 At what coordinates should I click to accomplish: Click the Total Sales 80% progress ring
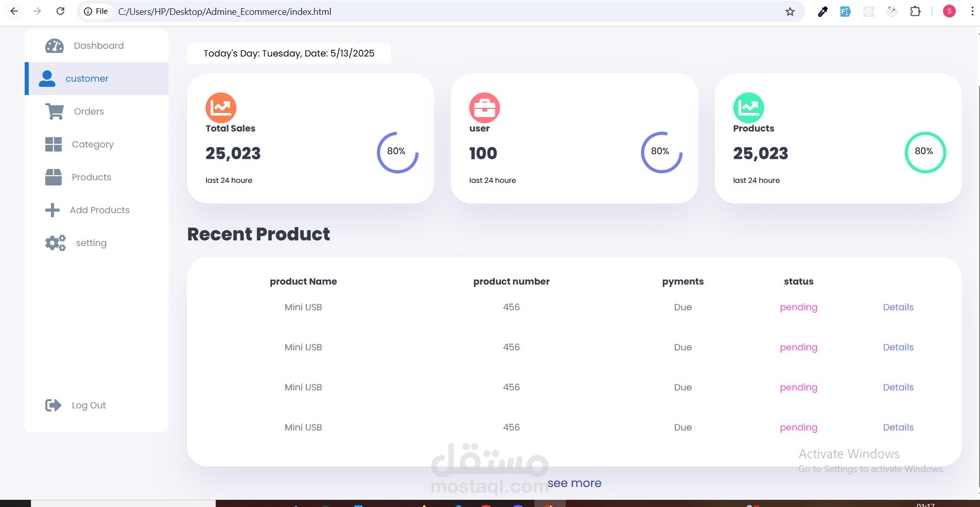click(x=398, y=152)
